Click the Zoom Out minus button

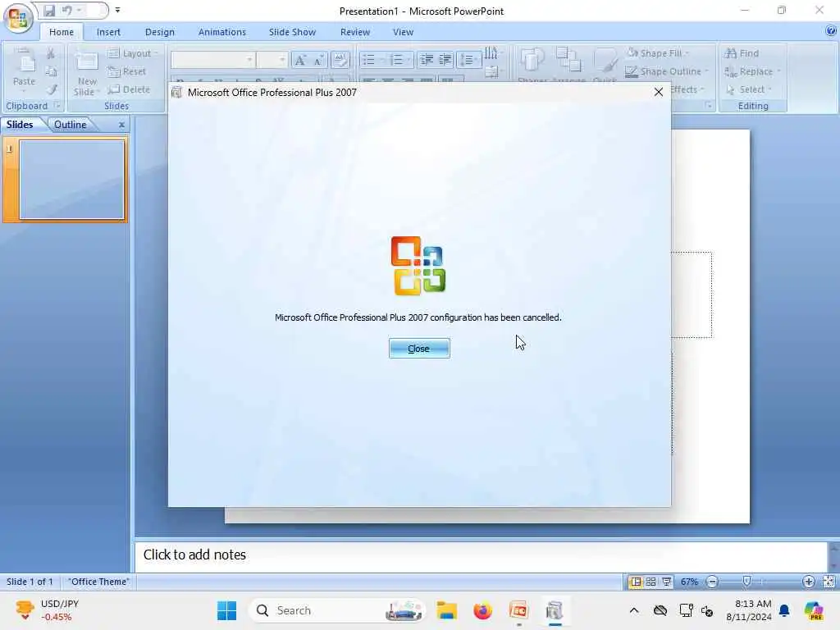tap(712, 582)
